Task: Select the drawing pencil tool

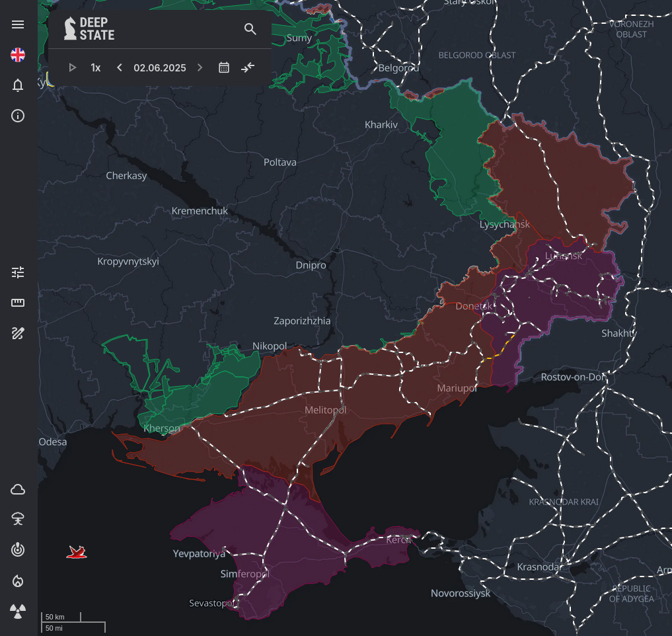Action: pyautogui.click(x=18, y=333)
